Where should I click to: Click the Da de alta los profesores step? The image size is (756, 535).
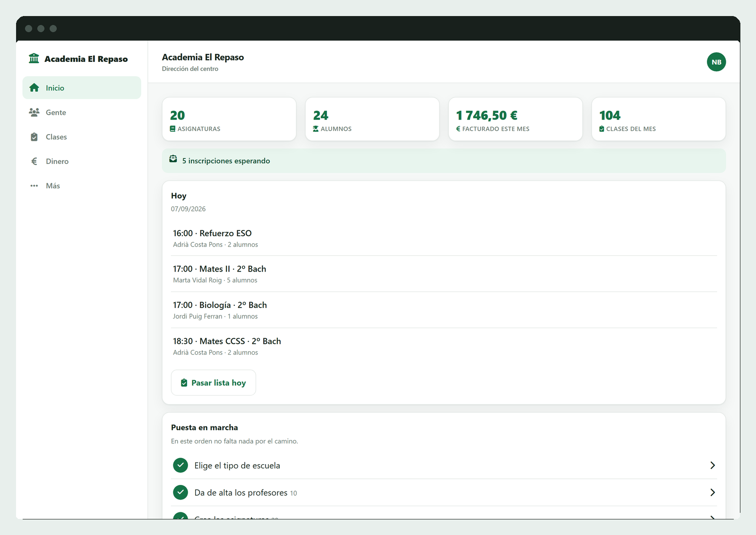pos(444,493)
